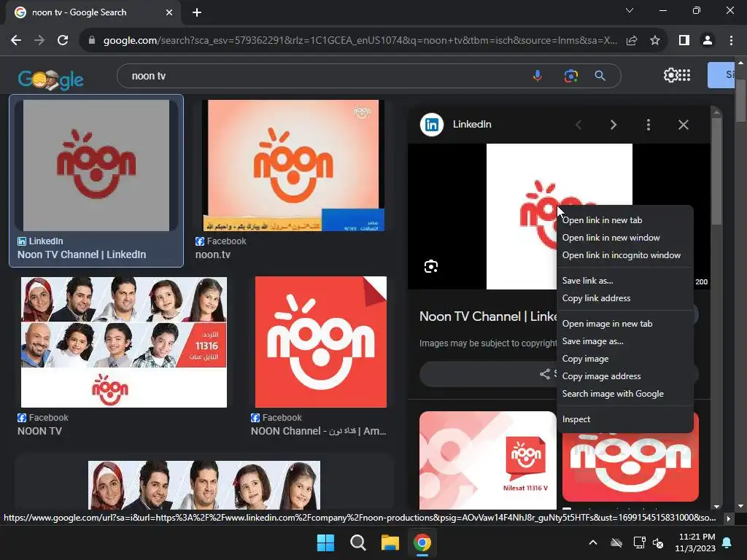The image size is (747, 560).
Task: Click the noon tv search input field
Action: (x=324, y=76)
